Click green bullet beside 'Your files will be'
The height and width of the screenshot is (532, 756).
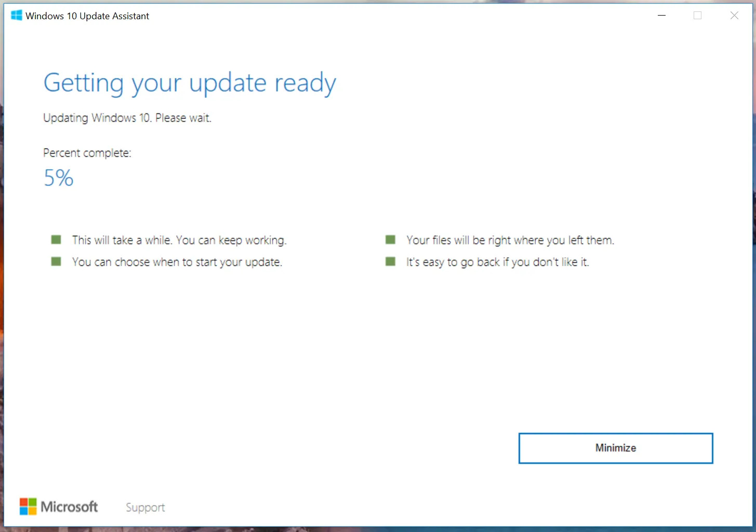tap(390, 240)
